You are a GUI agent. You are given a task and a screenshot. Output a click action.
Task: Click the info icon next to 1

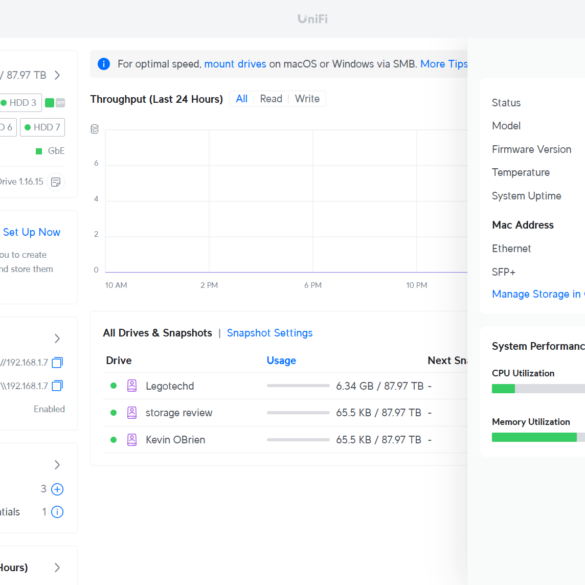57,512
